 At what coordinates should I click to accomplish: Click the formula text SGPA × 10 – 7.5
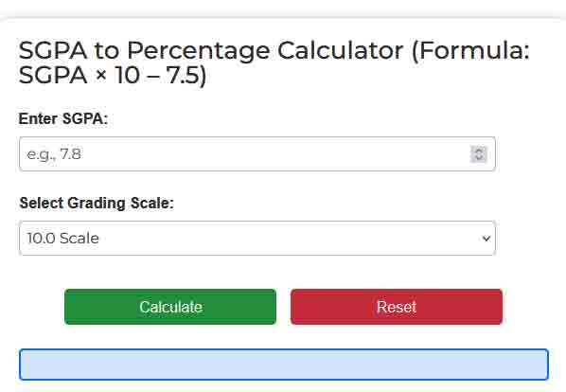coord(113,76)
